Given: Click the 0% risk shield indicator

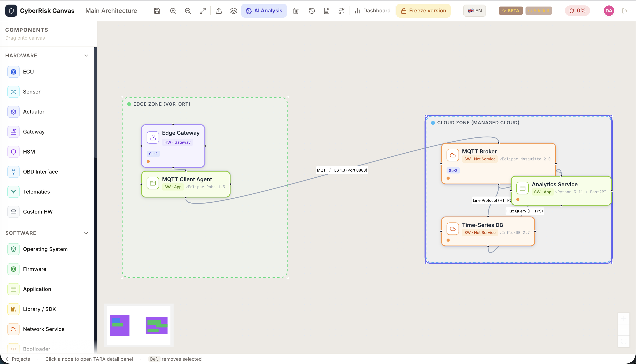Looking at the screenshot, I should click(577, 11).
